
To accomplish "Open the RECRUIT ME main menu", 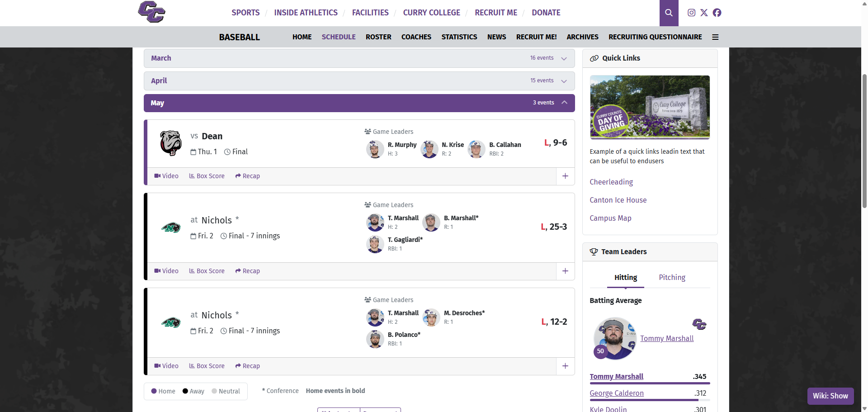I will tap(496, 13).
